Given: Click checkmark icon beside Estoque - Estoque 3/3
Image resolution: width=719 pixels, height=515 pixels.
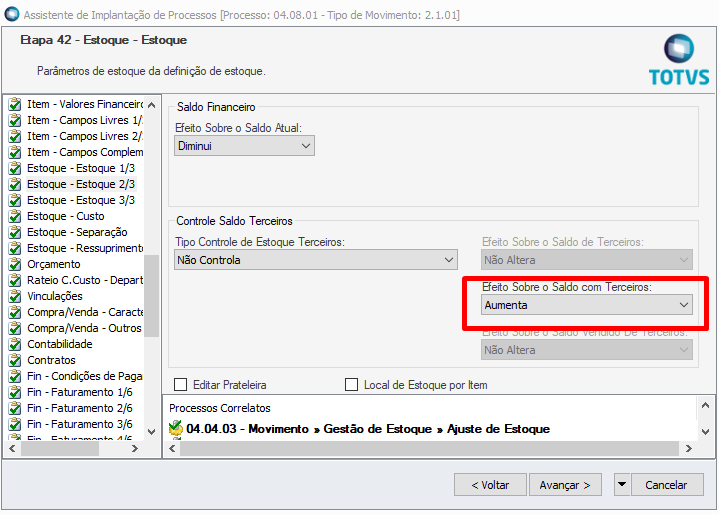Looking at the screenshot, I should click(x=15, y=200).
